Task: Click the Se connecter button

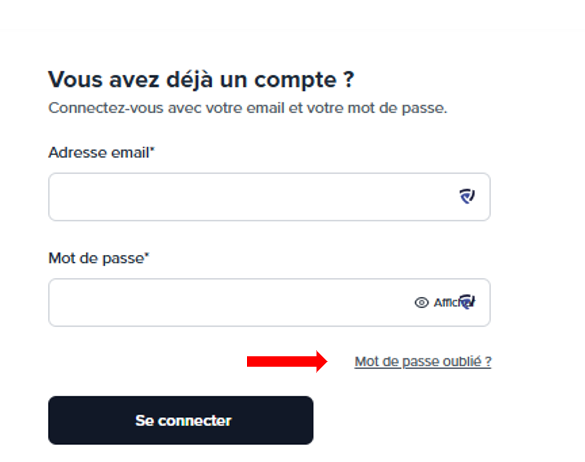Action: pos(181,420)
